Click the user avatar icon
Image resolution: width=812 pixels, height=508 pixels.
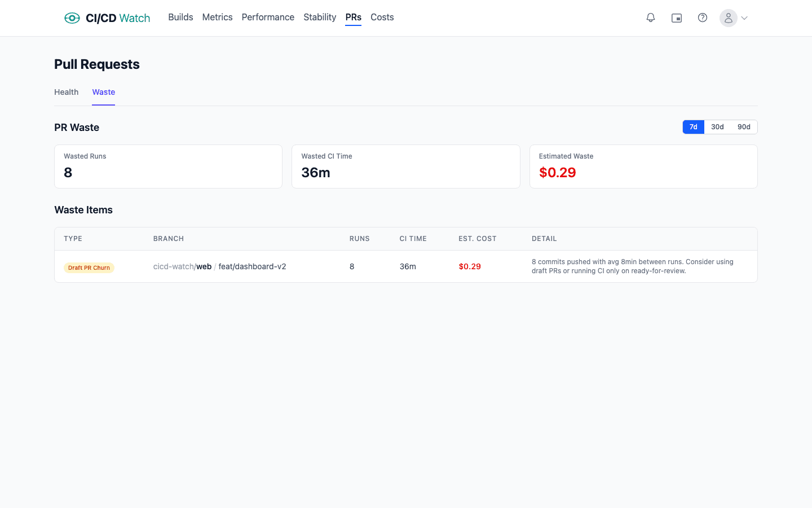[x=728, y=18]
